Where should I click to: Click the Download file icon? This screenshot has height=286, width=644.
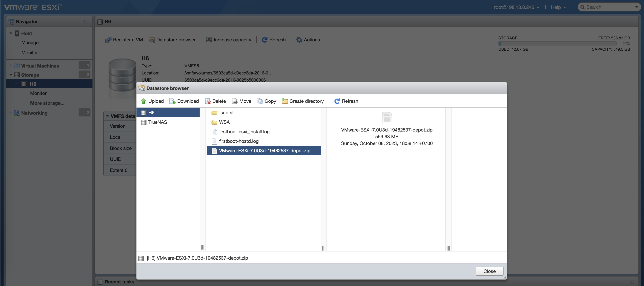172,101
